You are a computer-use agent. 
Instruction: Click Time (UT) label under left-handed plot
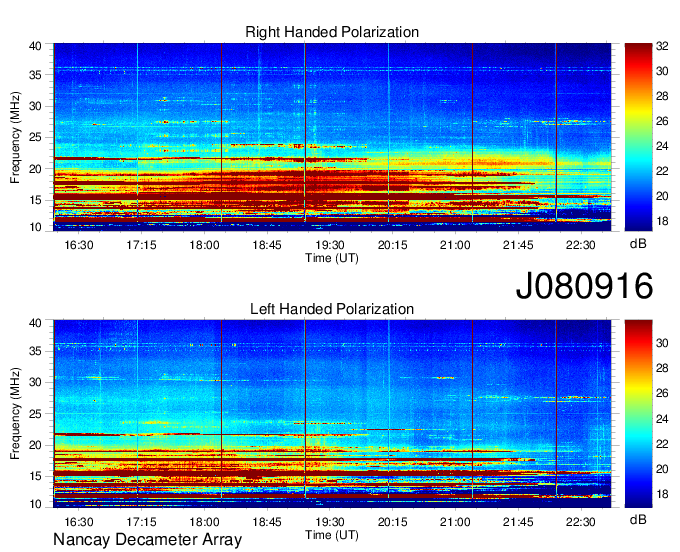tap(332, 535)
